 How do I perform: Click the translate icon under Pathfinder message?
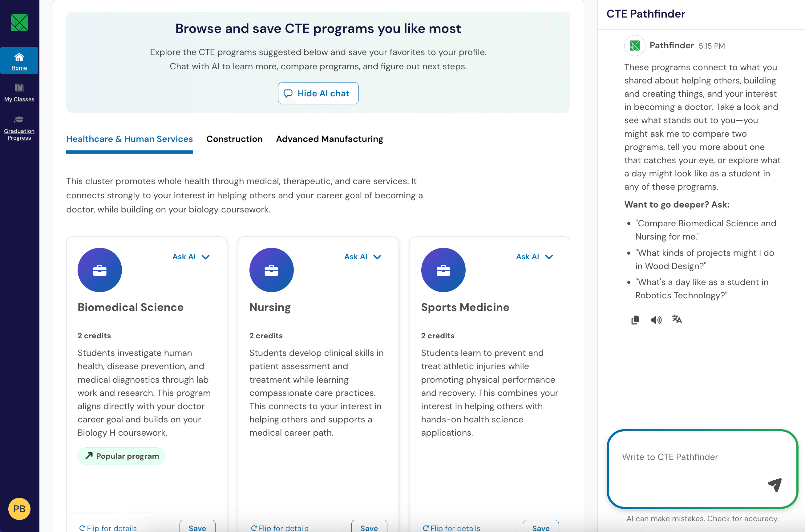(x=677, y=319)
